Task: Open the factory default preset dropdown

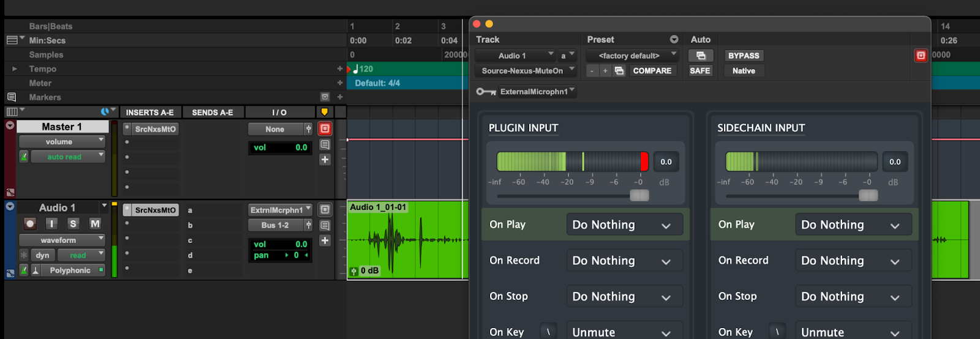Action: pos(631,56)
